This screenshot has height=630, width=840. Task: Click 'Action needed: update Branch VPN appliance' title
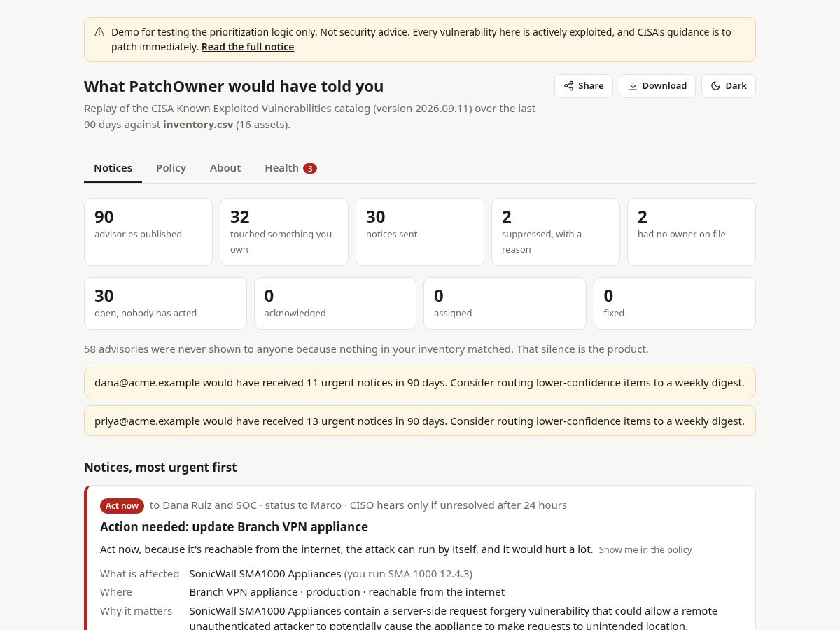click(234, 527)
